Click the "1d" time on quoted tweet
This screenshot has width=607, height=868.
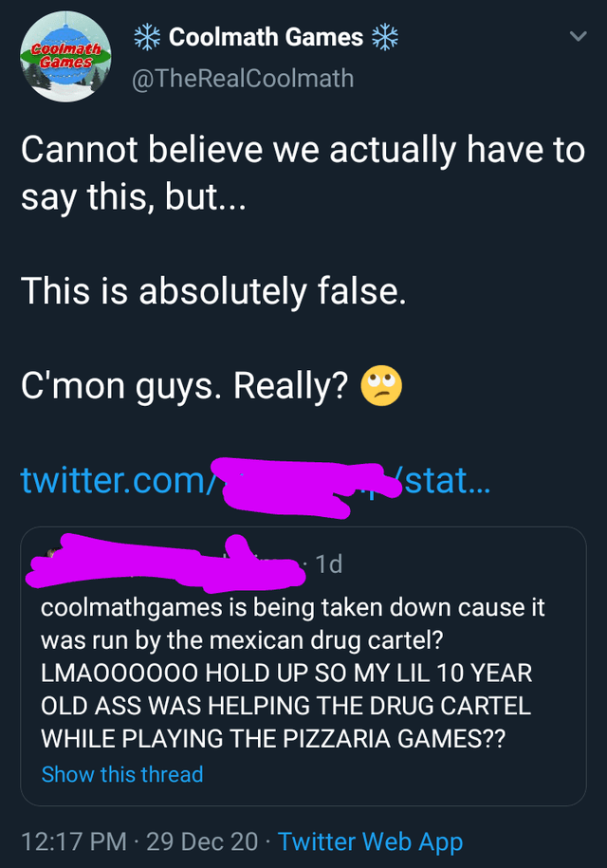pos(328,564)
